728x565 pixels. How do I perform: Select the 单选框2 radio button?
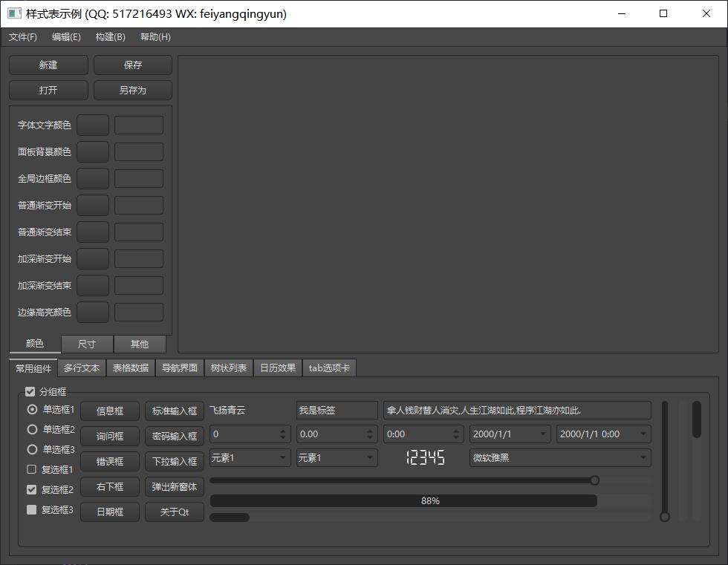click(x=32, y=429)
